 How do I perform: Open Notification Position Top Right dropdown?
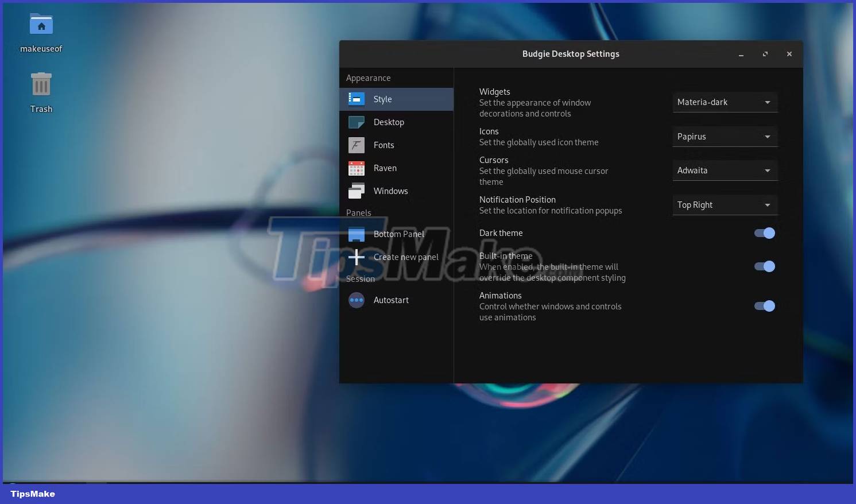click(725, 205)
